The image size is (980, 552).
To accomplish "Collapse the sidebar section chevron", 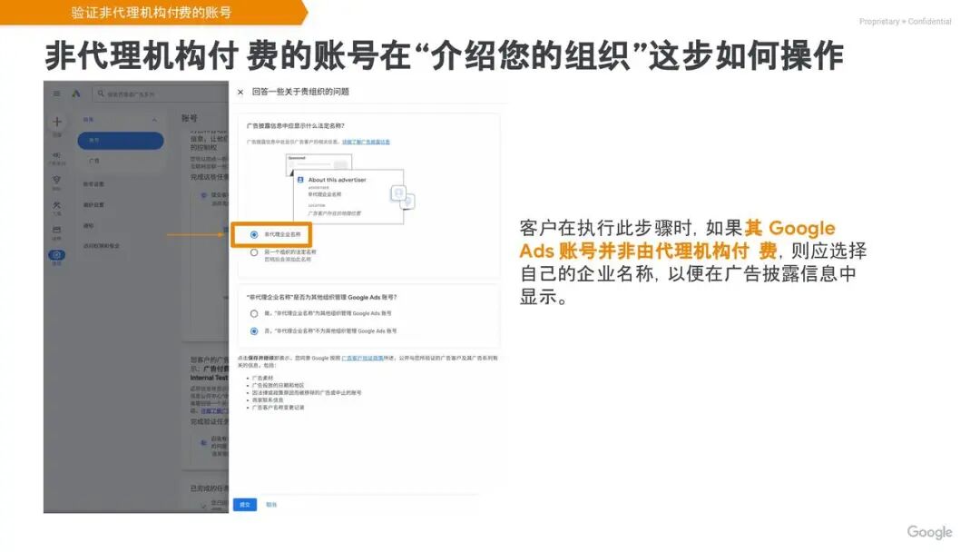I will [154, 120].
